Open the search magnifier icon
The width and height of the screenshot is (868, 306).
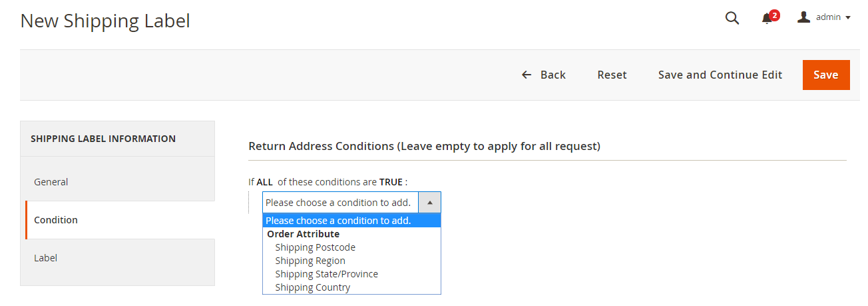point(732,19)
